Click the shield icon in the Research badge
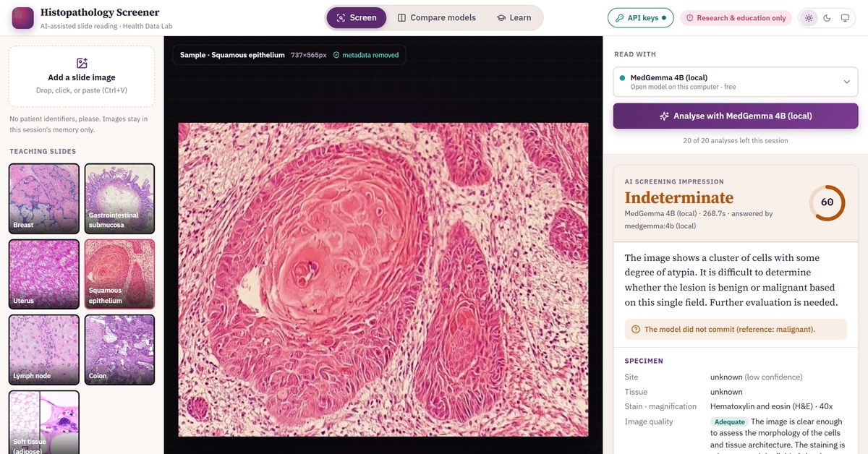Screen dimensions: 868x454 [x=690, y=18]
